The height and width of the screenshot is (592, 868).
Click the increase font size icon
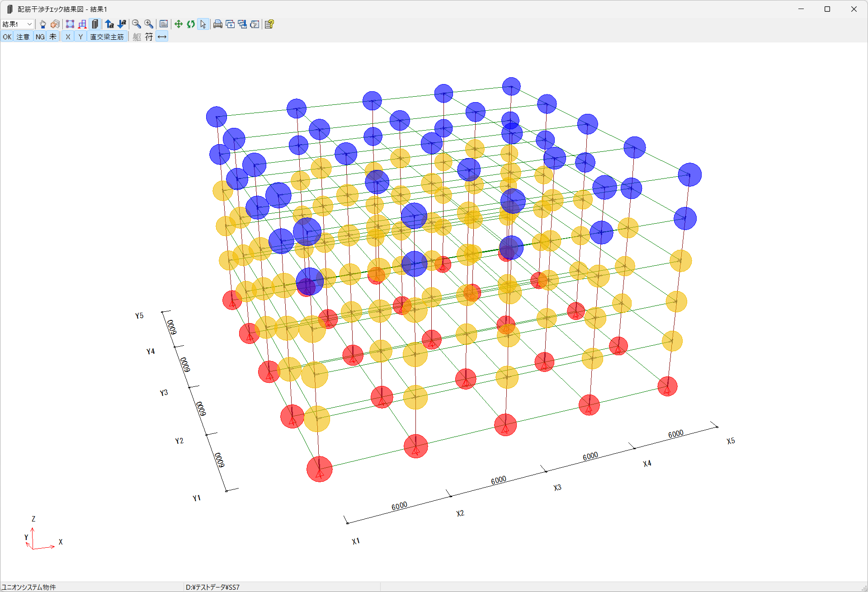pyautogui.click(x=109, y=24)
